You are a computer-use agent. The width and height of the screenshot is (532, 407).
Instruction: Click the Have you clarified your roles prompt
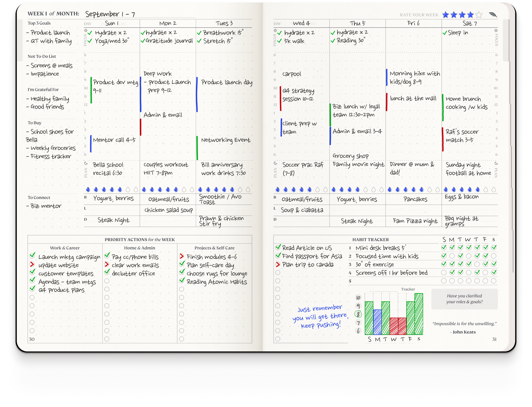464,299
